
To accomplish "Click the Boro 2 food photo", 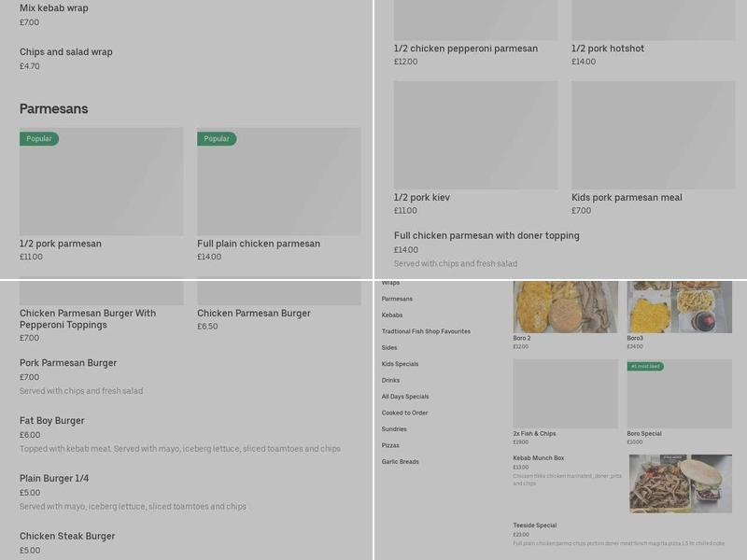I will point(565,306).
